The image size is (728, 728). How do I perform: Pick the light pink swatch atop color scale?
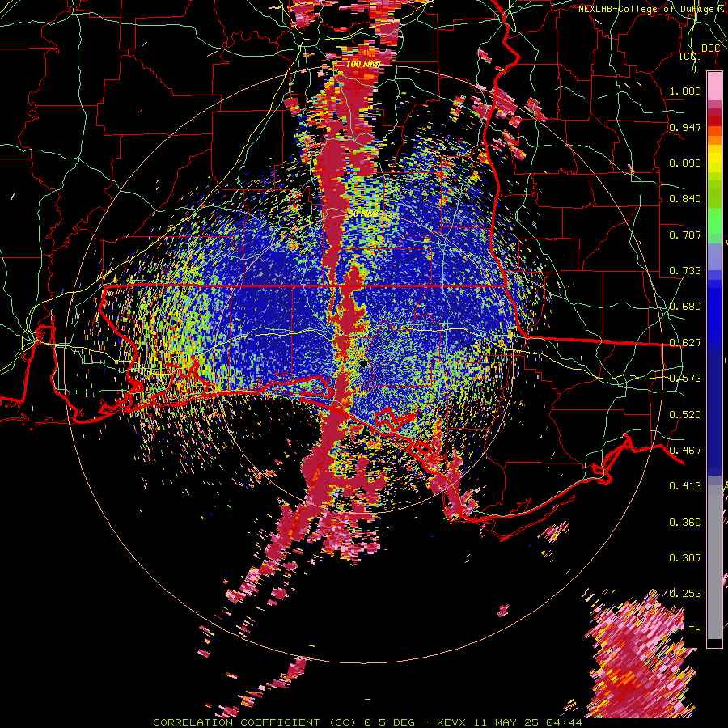pos(714,86)
